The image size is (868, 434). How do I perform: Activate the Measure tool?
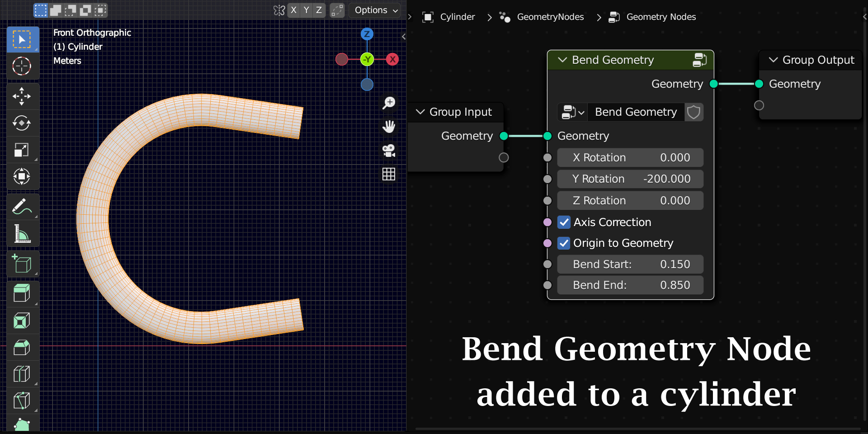(22, 233)
